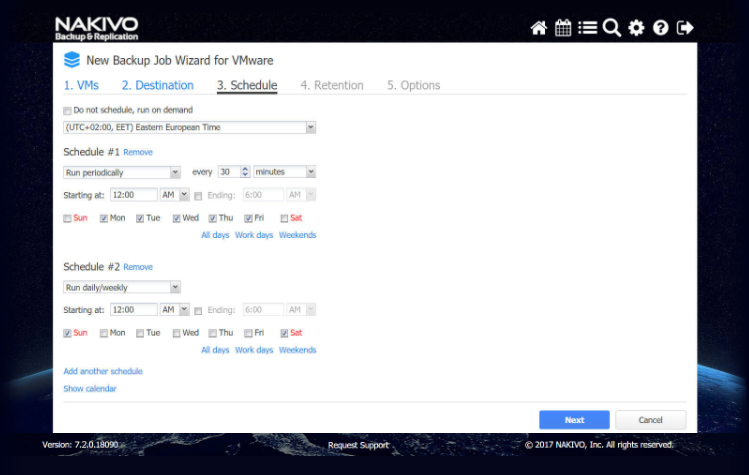Select 'All days' in Schedule #2
This screenshot has height=475, width=749.
pos(215,350)
